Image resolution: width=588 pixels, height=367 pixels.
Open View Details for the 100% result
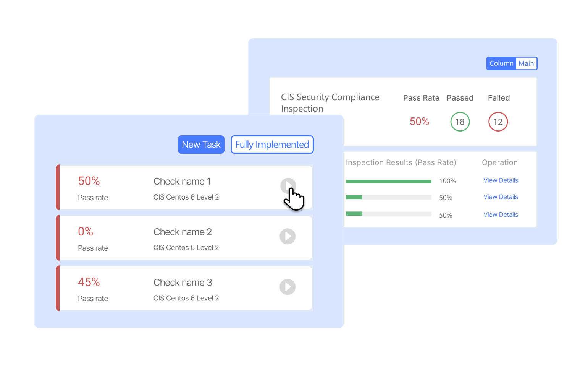click(x=501, y=180)
